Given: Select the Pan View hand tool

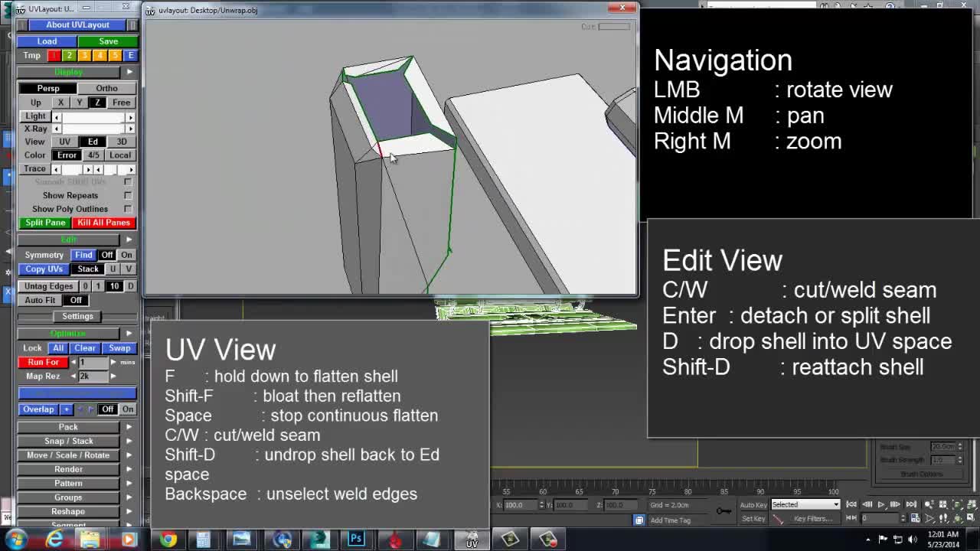Looking at the screenshot, I should point(943,518).
